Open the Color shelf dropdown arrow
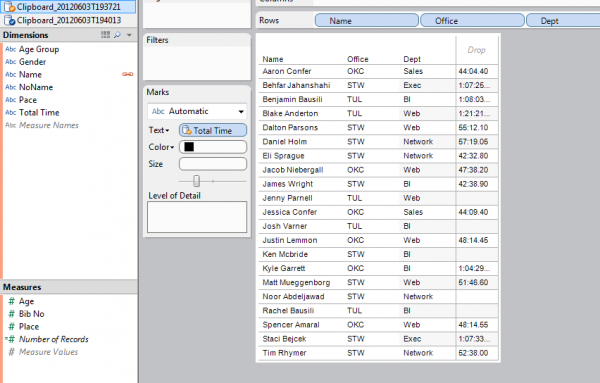Viewport: 600px width, 383px height. pyautogui.click(x=172, y=147)
